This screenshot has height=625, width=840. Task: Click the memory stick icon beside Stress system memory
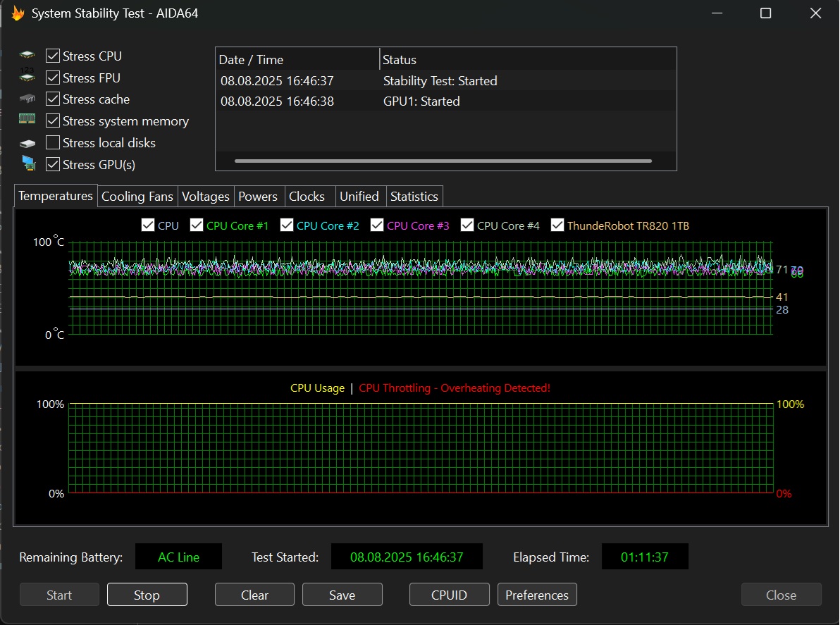click(27, 120)
